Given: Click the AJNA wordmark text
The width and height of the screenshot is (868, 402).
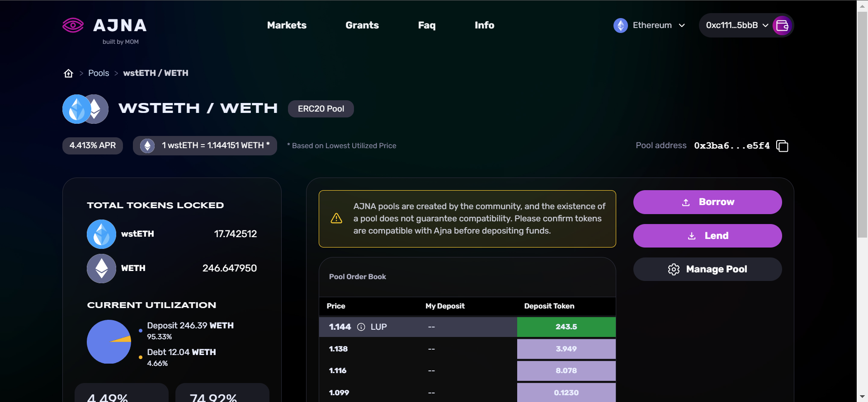Looking at the screenshot, I should click(x=120, y=26).
